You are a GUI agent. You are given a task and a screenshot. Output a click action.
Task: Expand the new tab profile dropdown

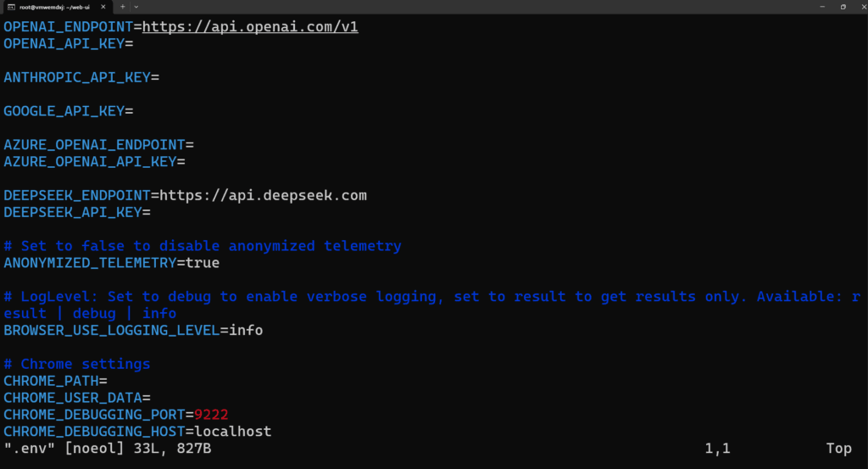136,7
